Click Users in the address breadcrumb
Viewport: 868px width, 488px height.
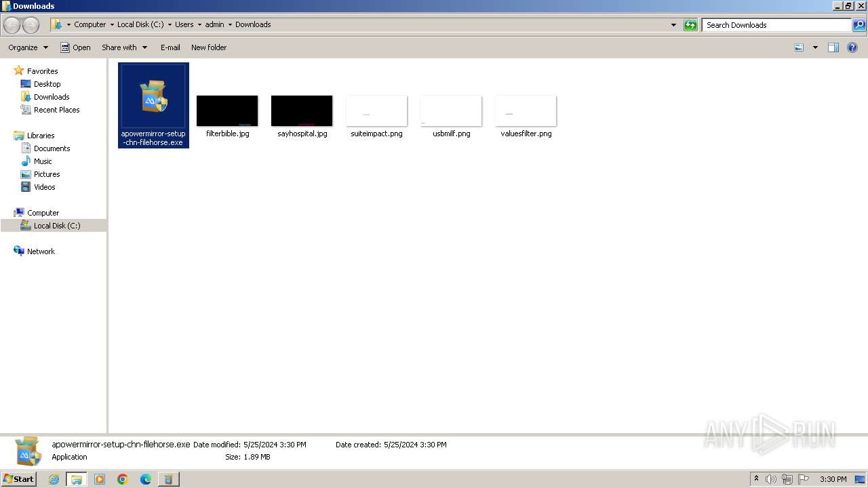point(184,24)
